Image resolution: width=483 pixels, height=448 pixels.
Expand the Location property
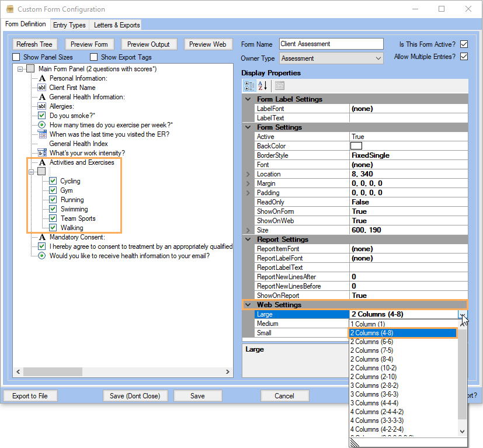pos(248,174)
